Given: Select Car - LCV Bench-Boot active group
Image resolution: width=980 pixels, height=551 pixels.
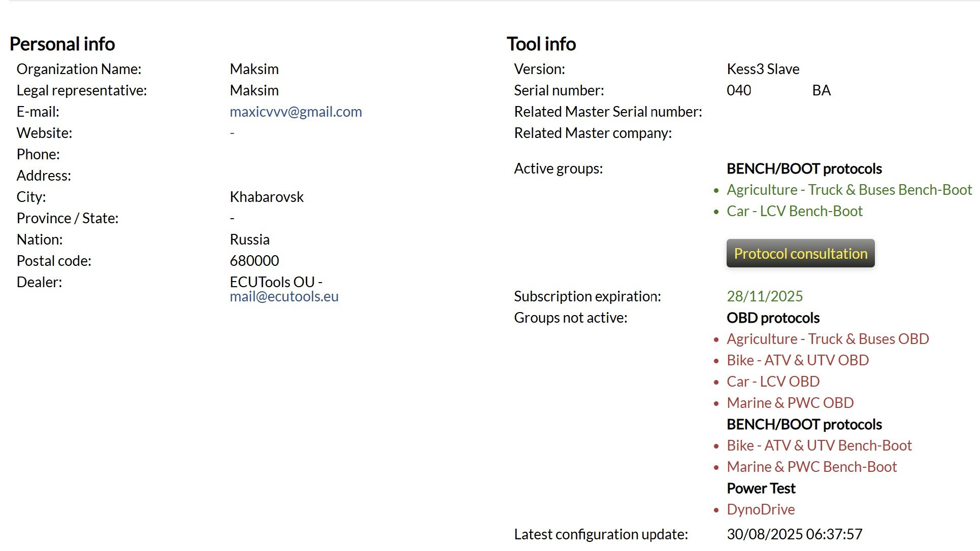Looking at the screenshot, I should pos(794,211).
